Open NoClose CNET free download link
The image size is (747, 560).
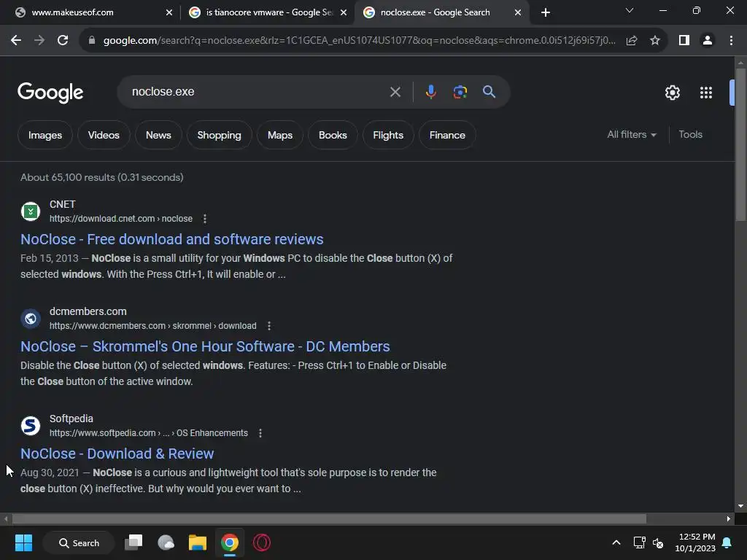pos(172,239)
